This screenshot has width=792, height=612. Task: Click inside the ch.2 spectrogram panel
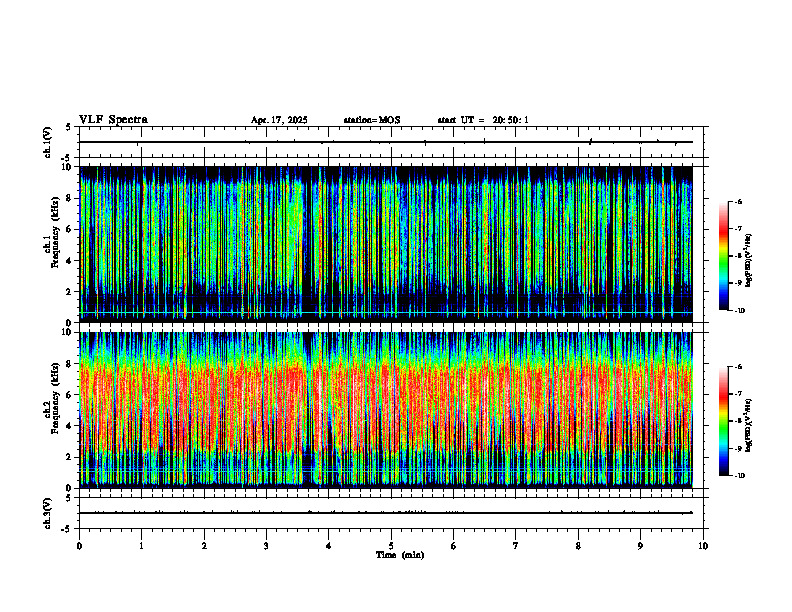pyautogui.click(x=386, y=410)
